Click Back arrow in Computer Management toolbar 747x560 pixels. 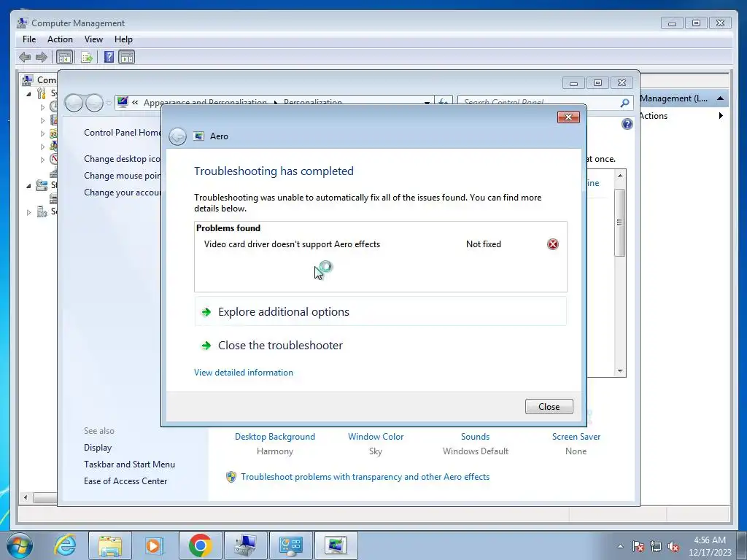click(x=25, y=58)
